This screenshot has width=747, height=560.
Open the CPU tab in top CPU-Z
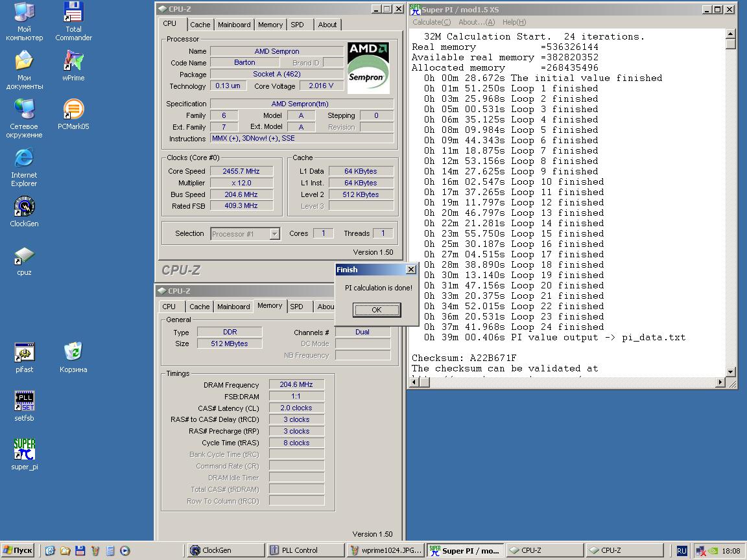[170, 24]
